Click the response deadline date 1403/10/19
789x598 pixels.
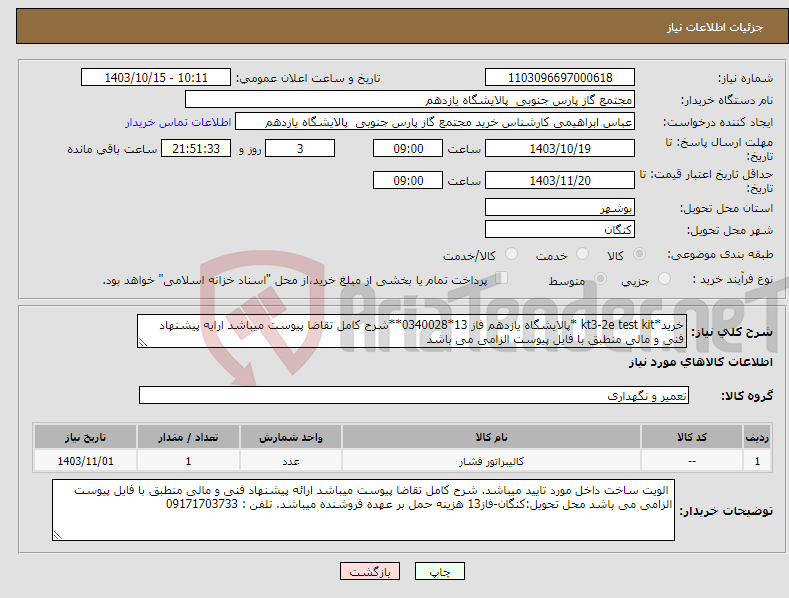point(560,148)
